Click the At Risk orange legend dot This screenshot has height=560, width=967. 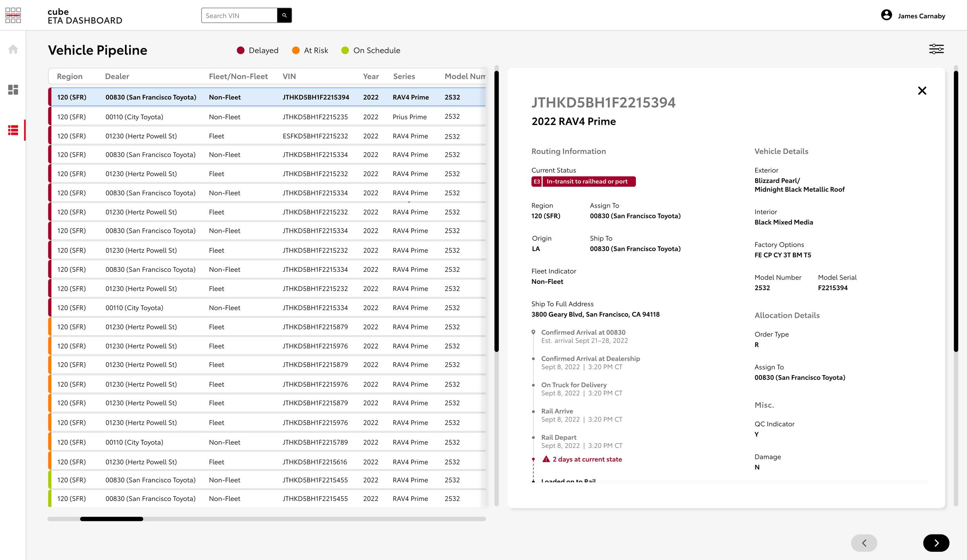point(296,51)
